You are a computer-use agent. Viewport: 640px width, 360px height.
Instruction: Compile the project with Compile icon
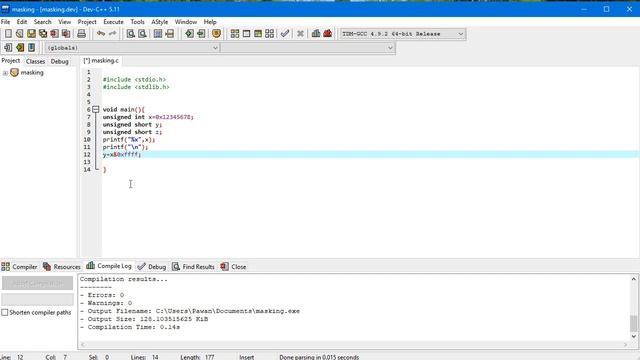235,33
